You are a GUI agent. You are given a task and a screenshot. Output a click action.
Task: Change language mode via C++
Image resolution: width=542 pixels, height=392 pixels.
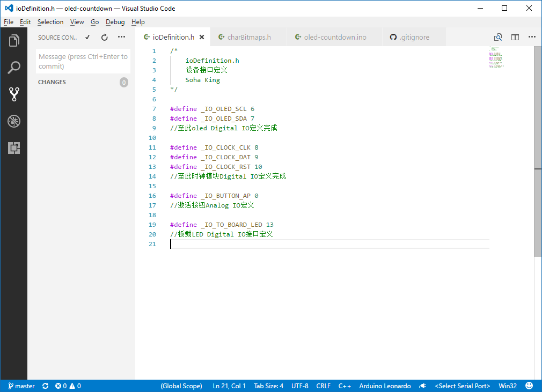pyautogui.click(x=345, y=386)
